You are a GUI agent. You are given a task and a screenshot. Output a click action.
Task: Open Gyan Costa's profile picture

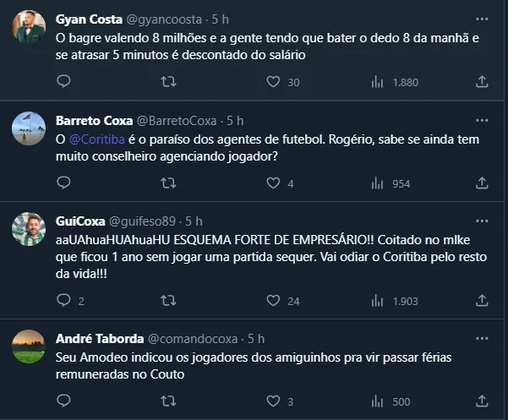(x=29, y=28)
